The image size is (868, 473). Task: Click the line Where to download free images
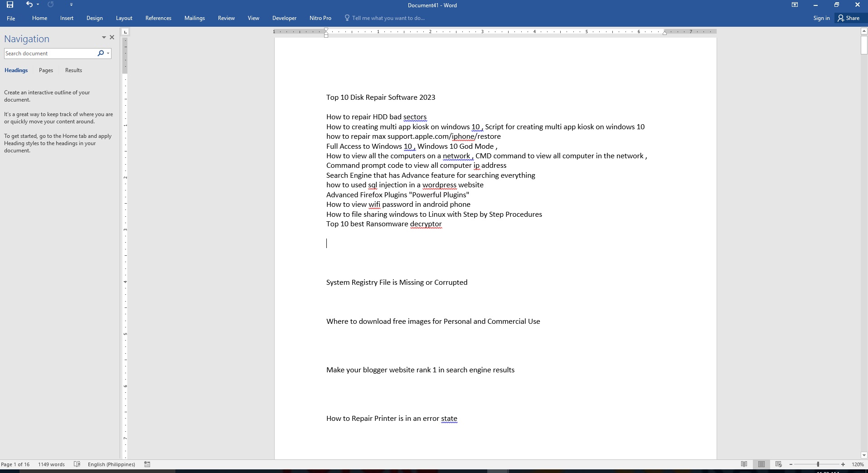[x=433, y=322]
